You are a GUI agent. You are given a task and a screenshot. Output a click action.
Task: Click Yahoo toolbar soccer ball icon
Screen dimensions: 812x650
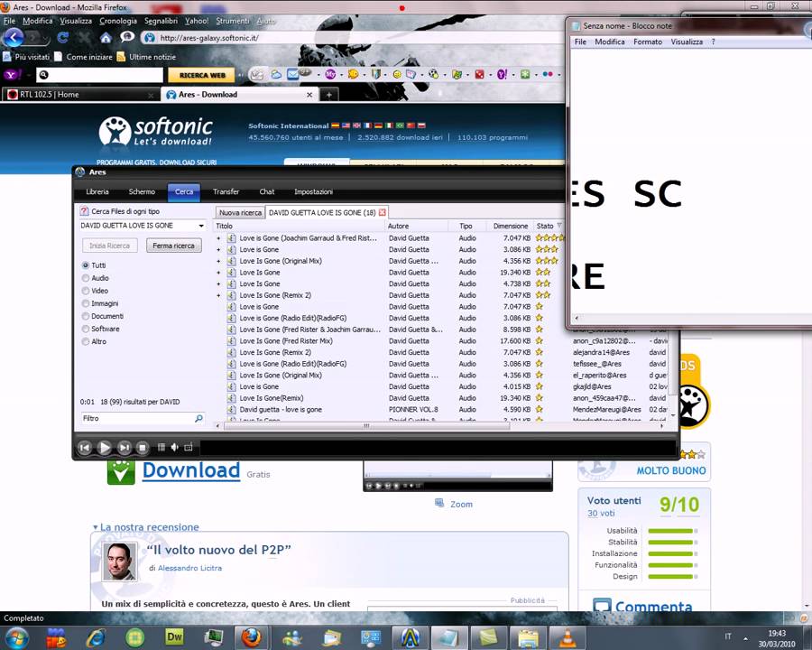433,75
